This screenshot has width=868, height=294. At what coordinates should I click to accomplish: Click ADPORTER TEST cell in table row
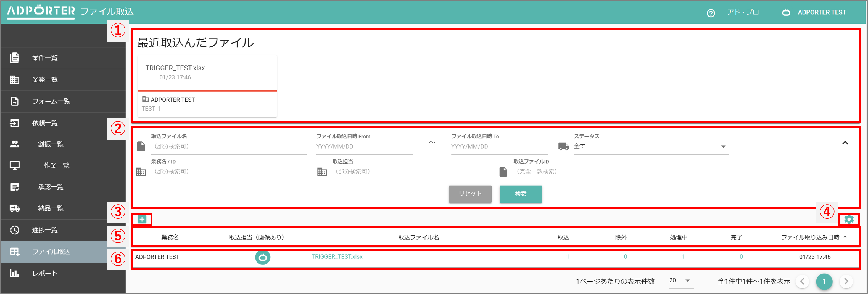click(x=157, y=257)
